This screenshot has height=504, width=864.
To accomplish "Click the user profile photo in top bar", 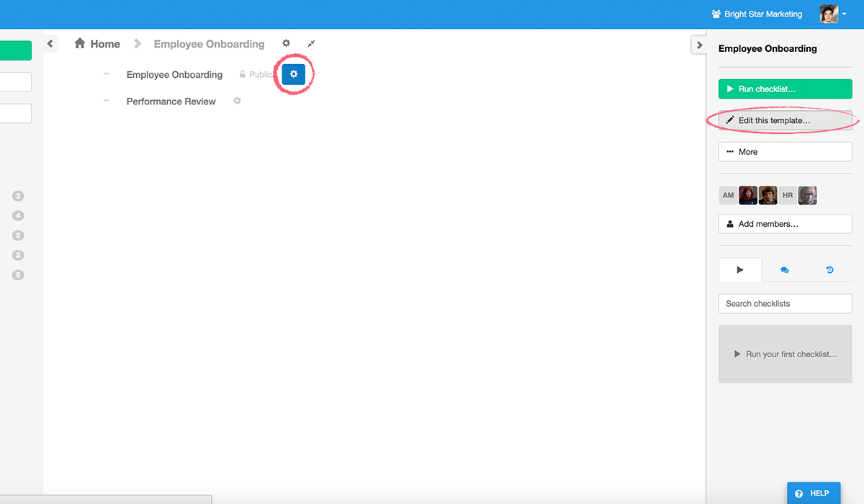I will click(829, 14).
